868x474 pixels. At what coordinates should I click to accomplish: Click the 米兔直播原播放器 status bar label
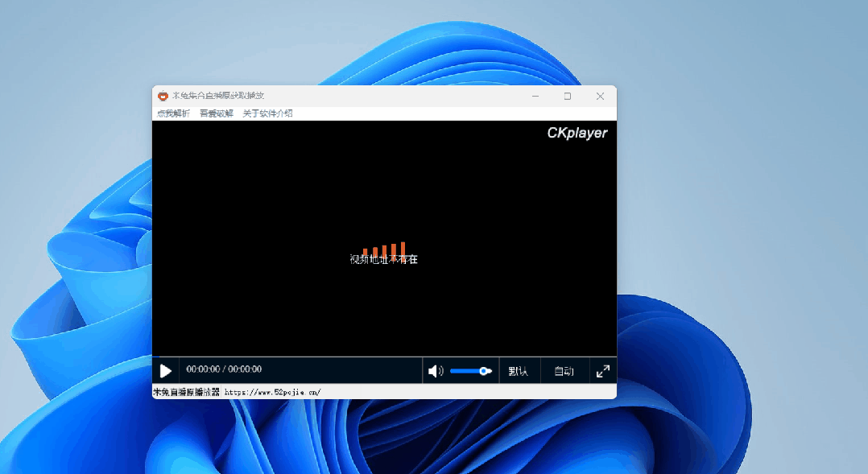[187, 392]
